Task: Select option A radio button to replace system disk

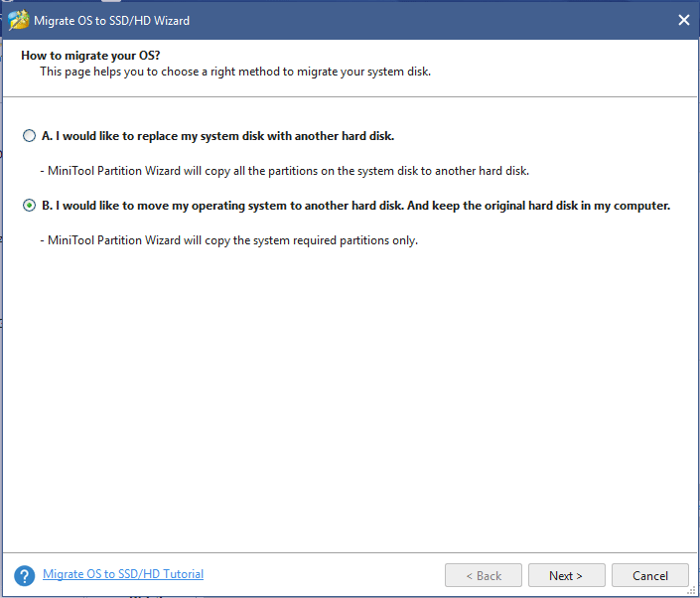Action: click(x=29, y=136)
